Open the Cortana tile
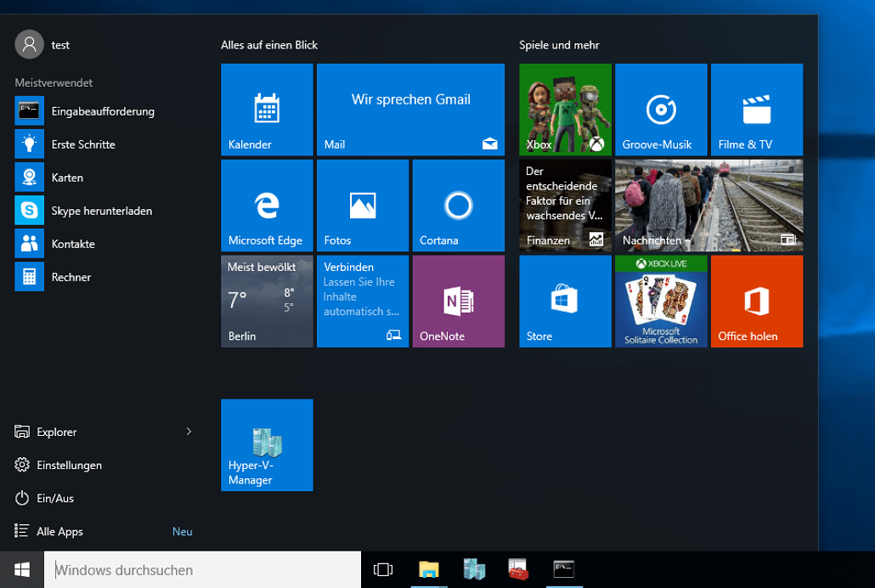Image resolution: width=875 pixels, height=588 pixels. point(458,206)
